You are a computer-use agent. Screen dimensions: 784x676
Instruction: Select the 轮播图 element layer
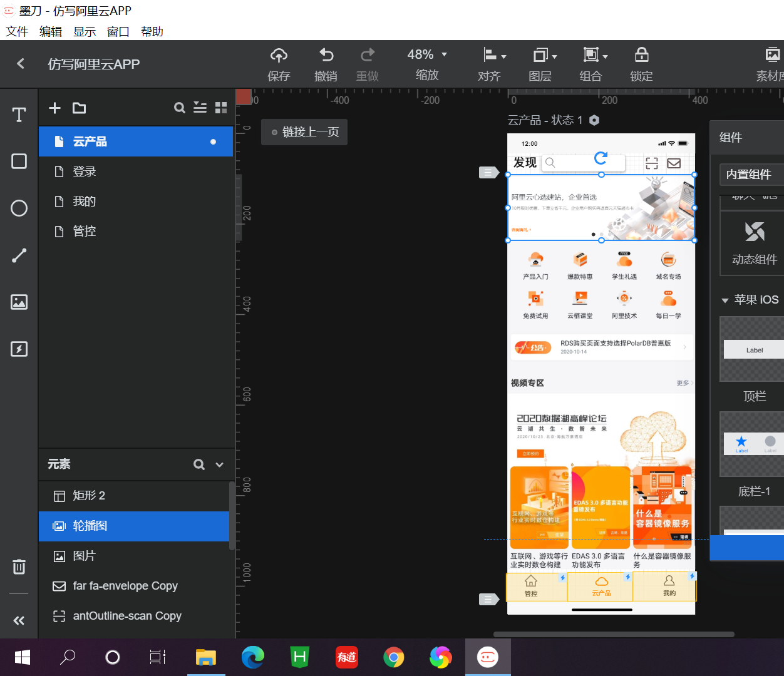(x=134, y=526)
